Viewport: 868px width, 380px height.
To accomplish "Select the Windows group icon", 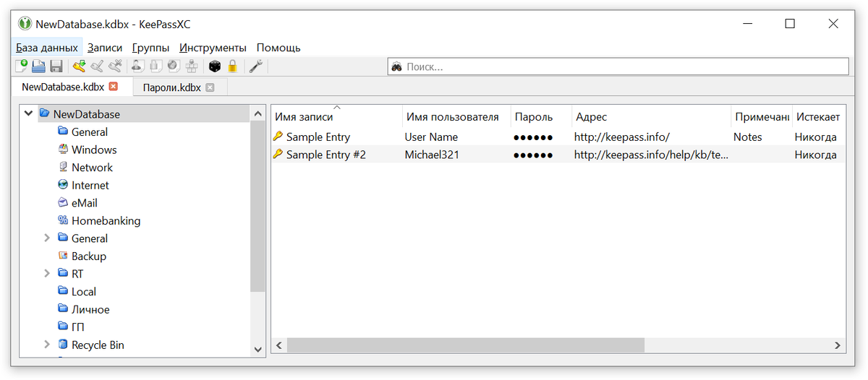I will [x=63, y=150].
